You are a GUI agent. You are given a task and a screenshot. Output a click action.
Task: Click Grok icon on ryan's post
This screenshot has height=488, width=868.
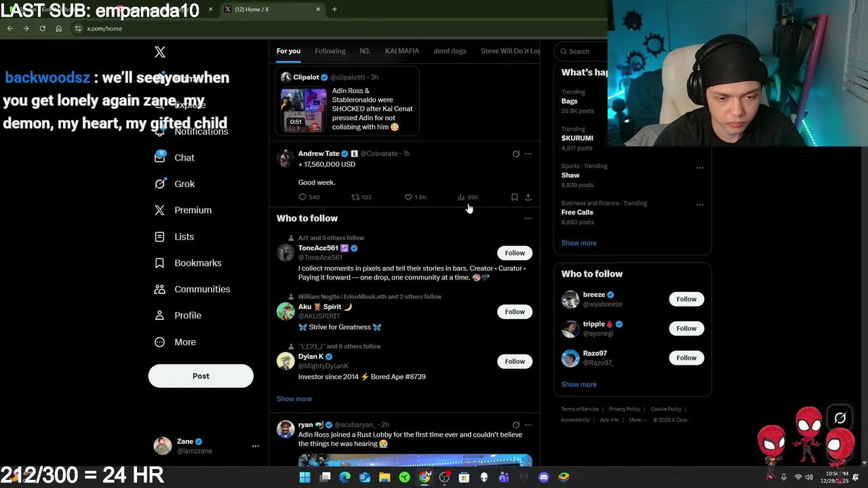[x=516, y=425]
